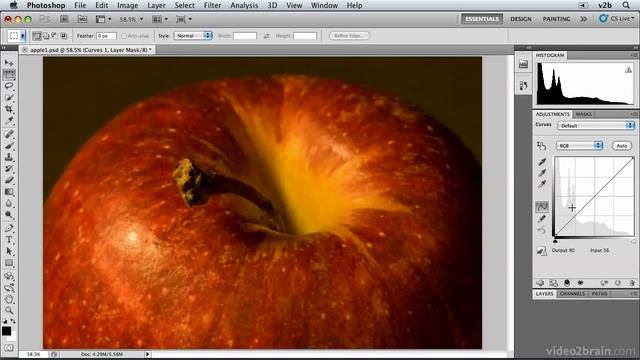Choose Intersect with selection mode button
The height and width of the screenshot is (360, 640).
(63, 36)
